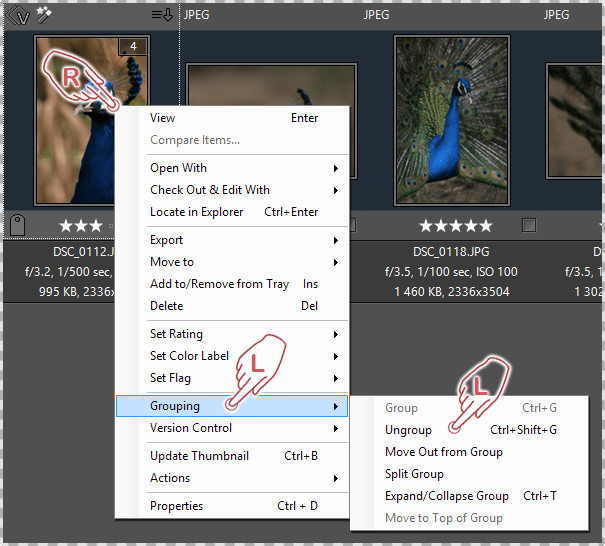
Task: Choose Add to/Remove from Tray
Action: click(x=233, y=284)
